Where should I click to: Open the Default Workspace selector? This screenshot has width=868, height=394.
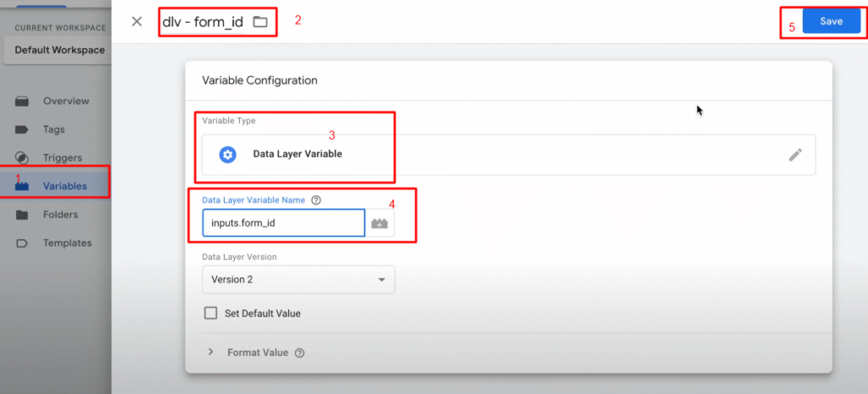coord(58,50)
